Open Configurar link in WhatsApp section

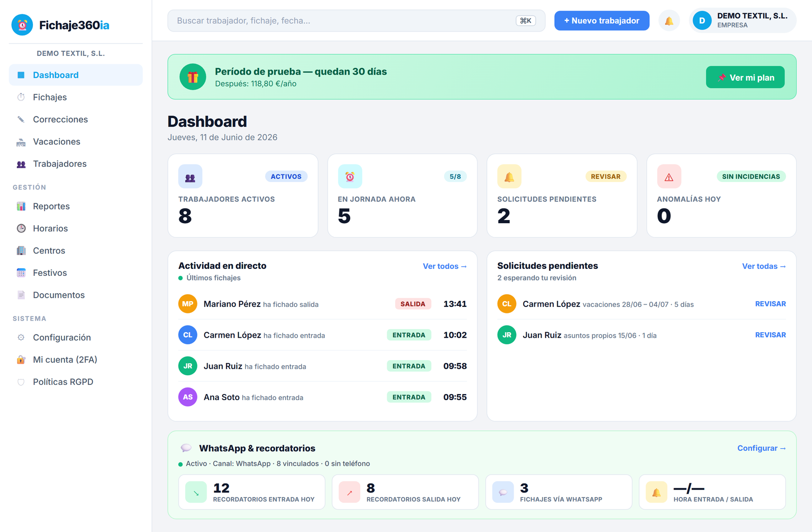(761, 448)
